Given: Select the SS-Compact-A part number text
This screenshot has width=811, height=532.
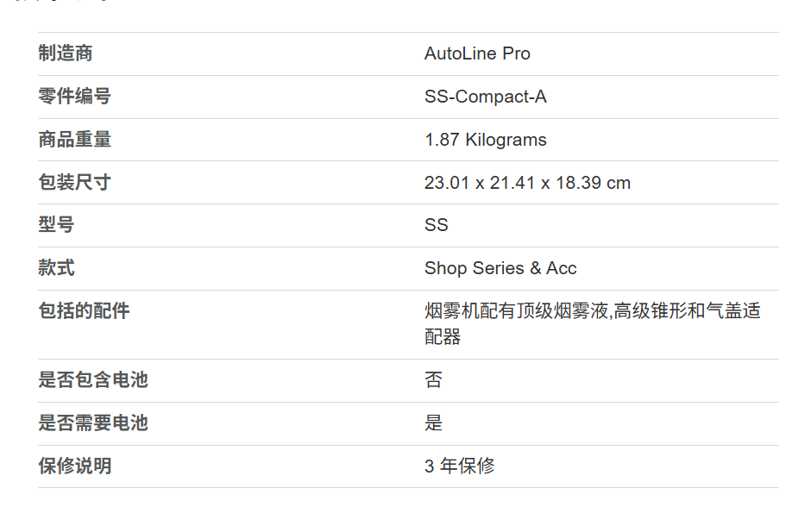Looking at the screenshot, I should [485, 97].
